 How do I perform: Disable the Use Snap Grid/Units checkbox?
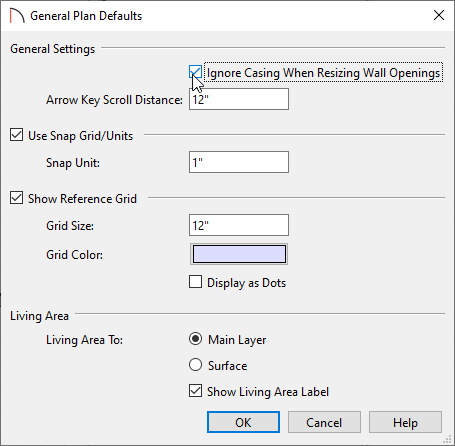point(16,135)
